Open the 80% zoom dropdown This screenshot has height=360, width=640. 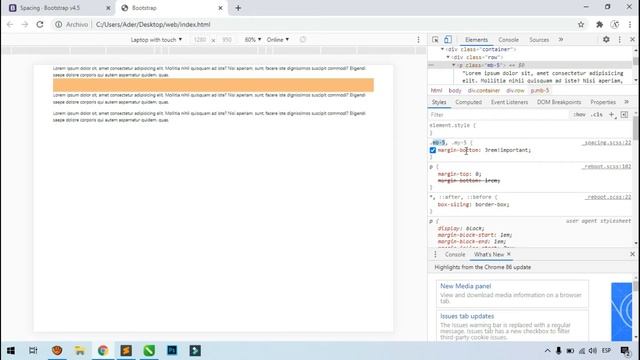coord(253,40)
